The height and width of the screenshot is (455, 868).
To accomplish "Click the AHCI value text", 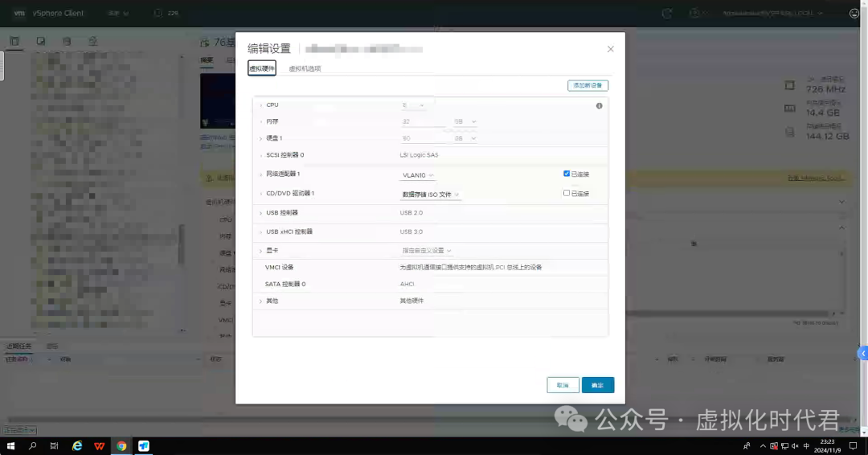I will click(407, 284).
